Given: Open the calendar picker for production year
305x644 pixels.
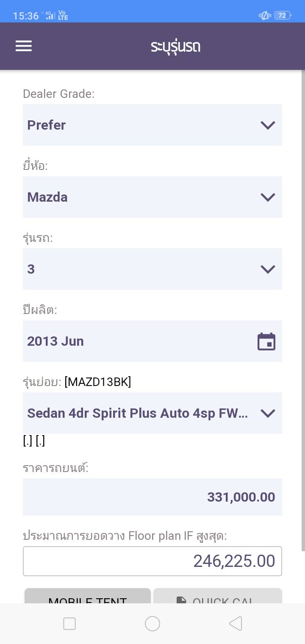Looking at the screenshot, I should click(266, 341).
